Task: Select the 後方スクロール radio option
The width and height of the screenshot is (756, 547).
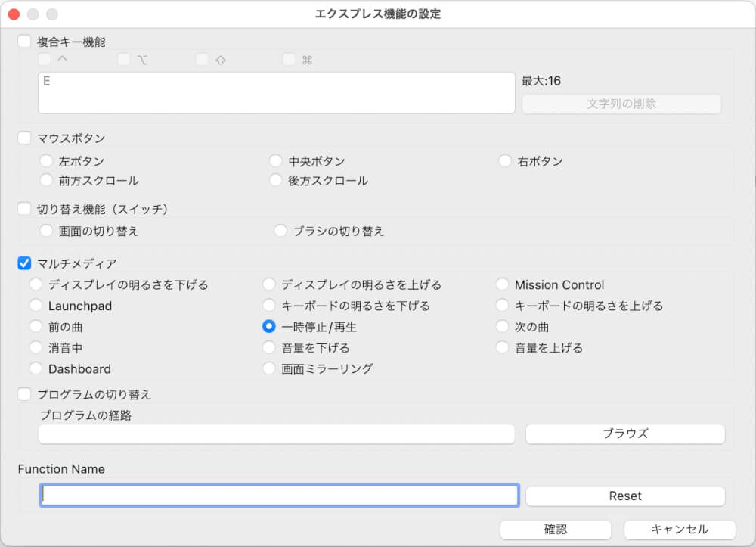Action: tap(276, 180)
